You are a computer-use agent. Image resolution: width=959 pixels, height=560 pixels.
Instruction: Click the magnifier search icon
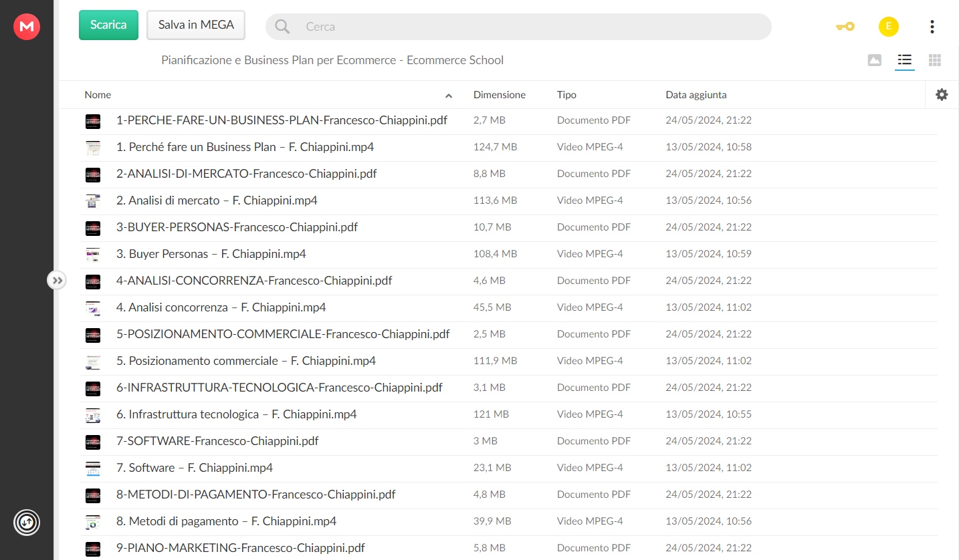coord(283,27)
